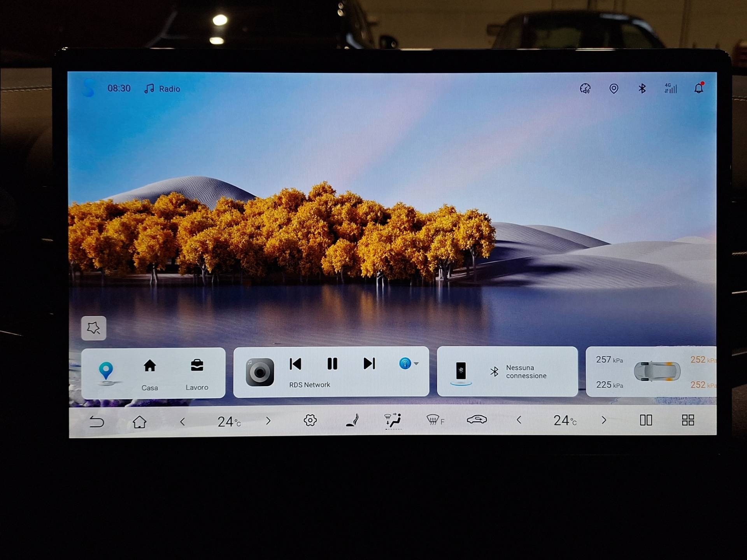Toggle front windshield defrost
This screenshot has height=560, width=747.
(435, 420)
